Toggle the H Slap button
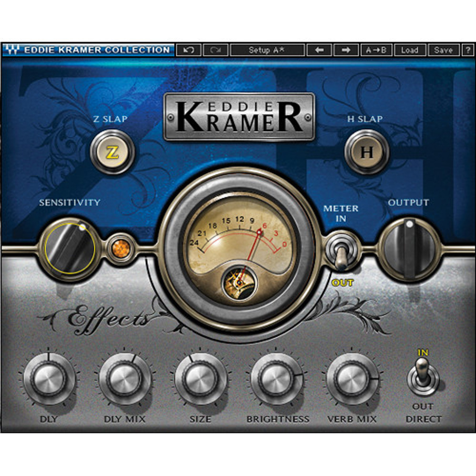 367,152
